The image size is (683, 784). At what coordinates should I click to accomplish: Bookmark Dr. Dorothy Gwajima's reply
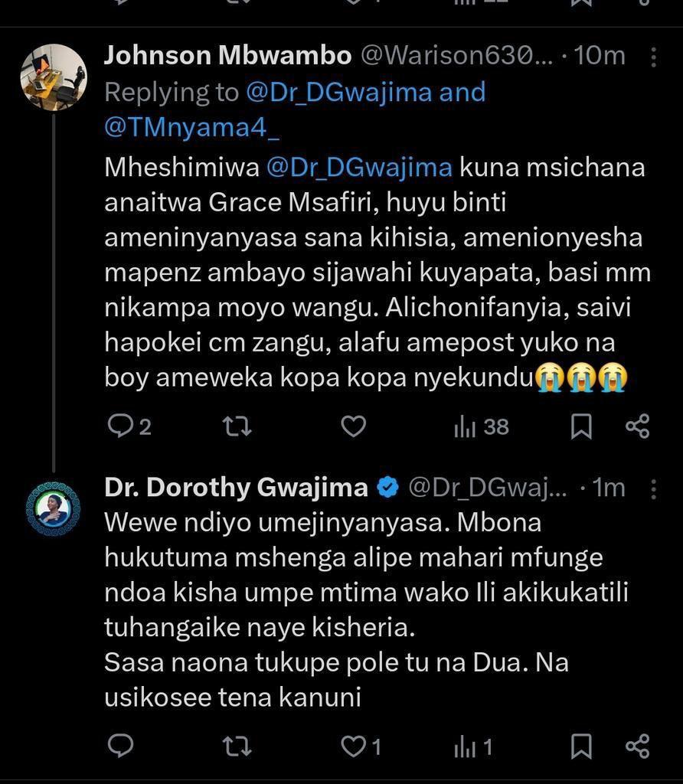click(x=581, y=746)
